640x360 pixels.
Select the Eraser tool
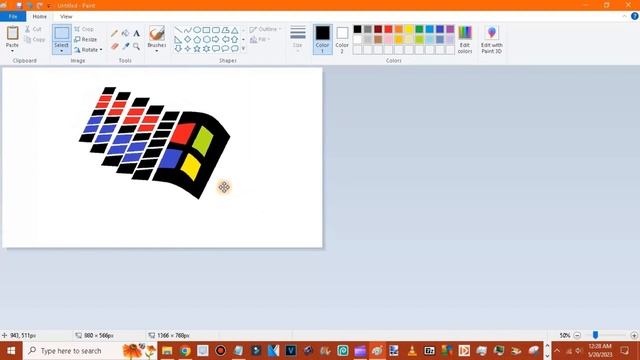click(x=115, y=46)
